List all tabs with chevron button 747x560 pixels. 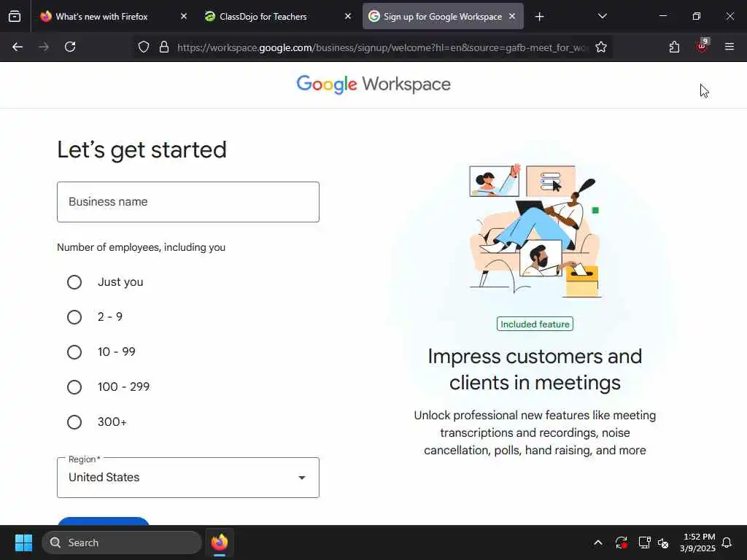(x=602, y=17)
